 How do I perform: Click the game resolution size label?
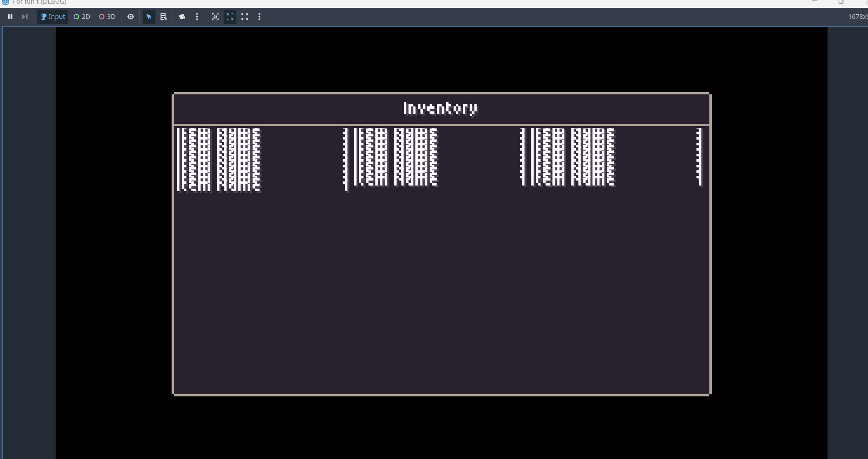(857, 17)
